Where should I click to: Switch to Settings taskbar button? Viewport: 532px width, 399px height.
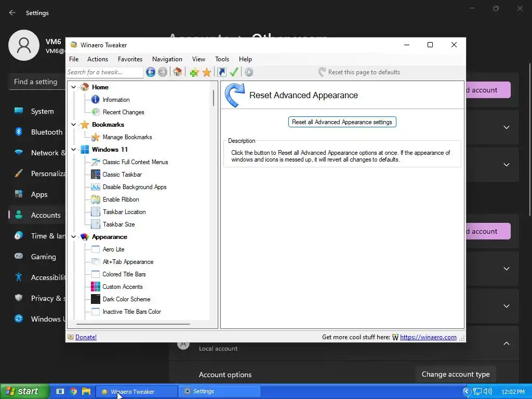coord(220,391)
